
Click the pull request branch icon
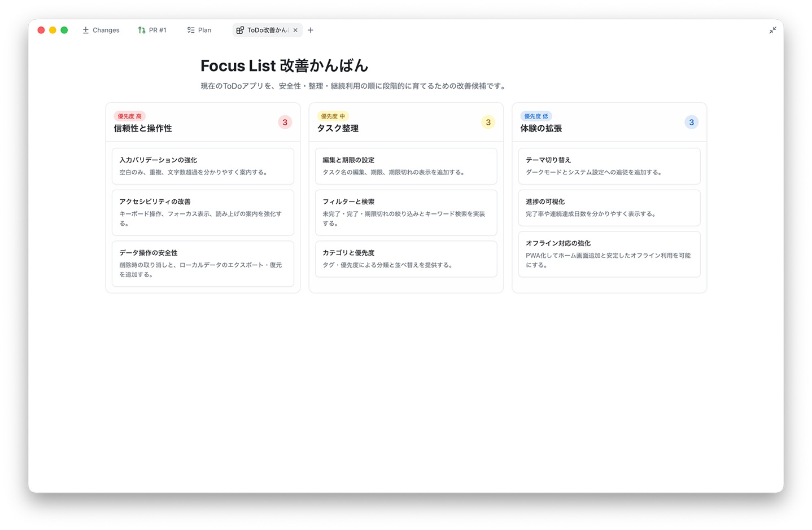[x=142, y=30]
